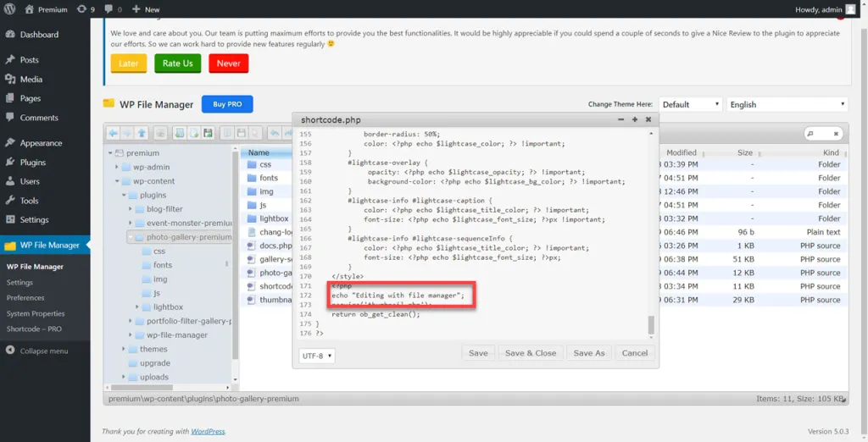The height and width of the screenshot is (442, 868).
Task: Click the upload files floppy-disk icon
Action: point(208,133)
